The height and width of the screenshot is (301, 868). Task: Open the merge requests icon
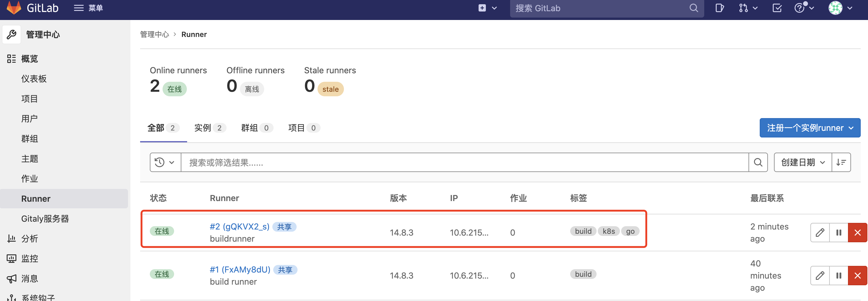(743, 8)
